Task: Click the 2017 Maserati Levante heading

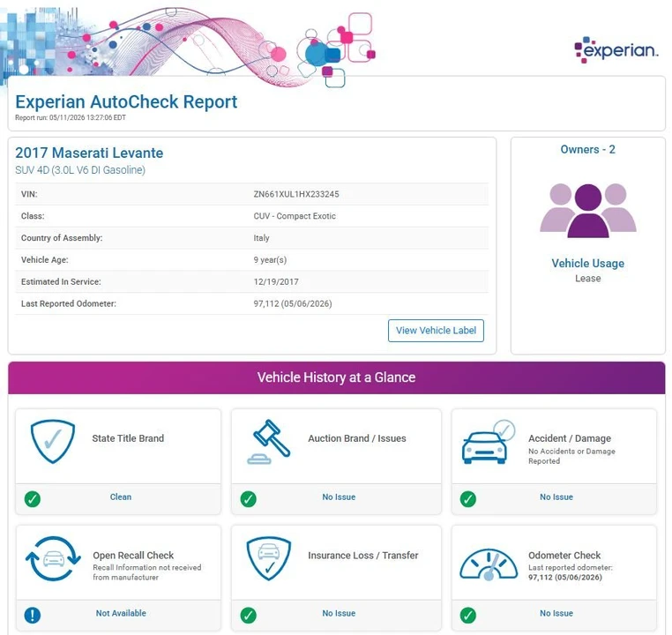Action: point(89,153)
